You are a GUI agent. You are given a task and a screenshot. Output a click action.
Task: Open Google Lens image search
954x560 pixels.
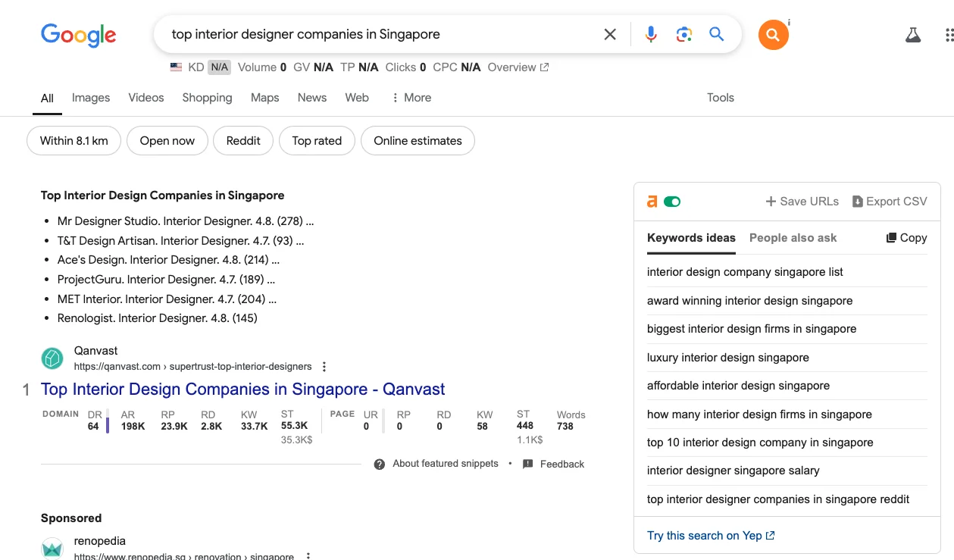[x=684, y=34]
